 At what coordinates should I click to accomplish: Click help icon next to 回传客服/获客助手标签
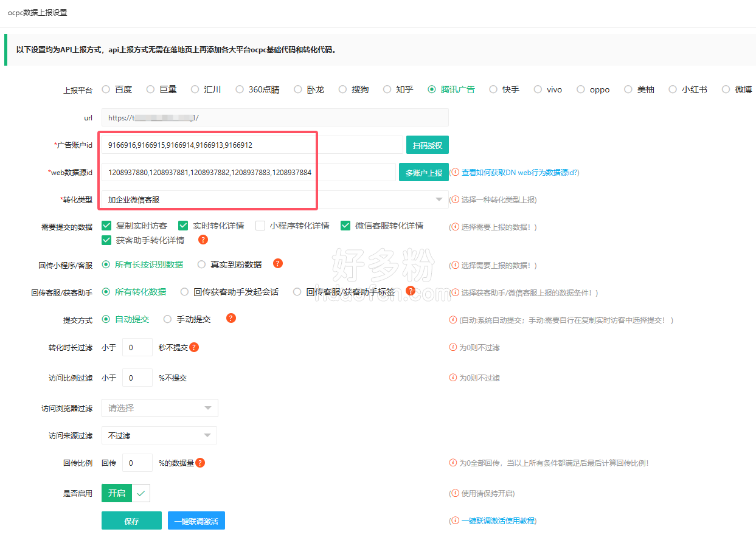click(411, 291)
